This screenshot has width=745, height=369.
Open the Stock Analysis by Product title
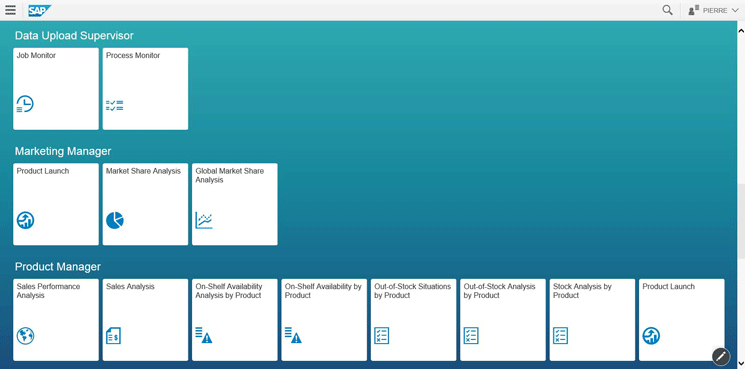(582, 291)
